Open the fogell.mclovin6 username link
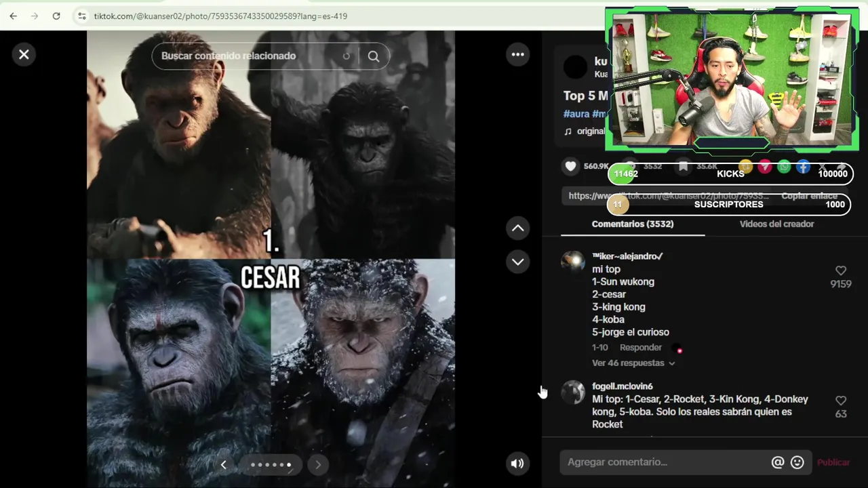868x488 pixels. point(623,386)
